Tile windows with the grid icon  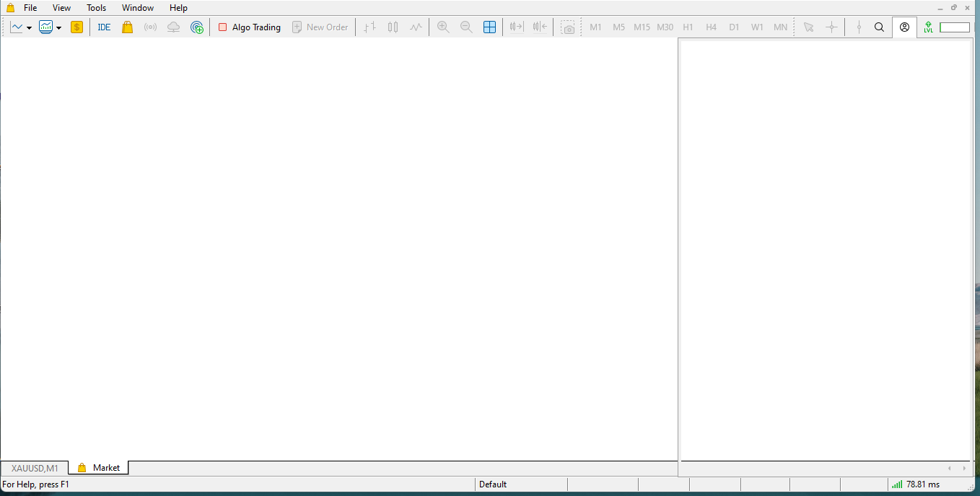(489, 27)
